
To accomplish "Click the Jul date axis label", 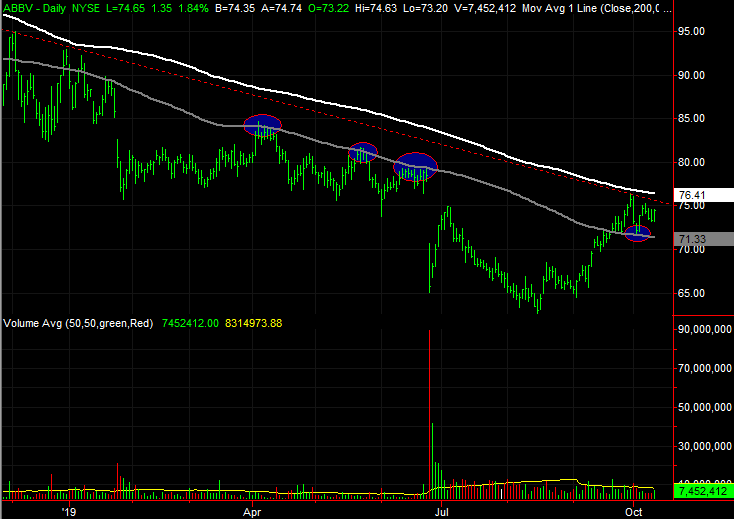I will pos(441,512).
